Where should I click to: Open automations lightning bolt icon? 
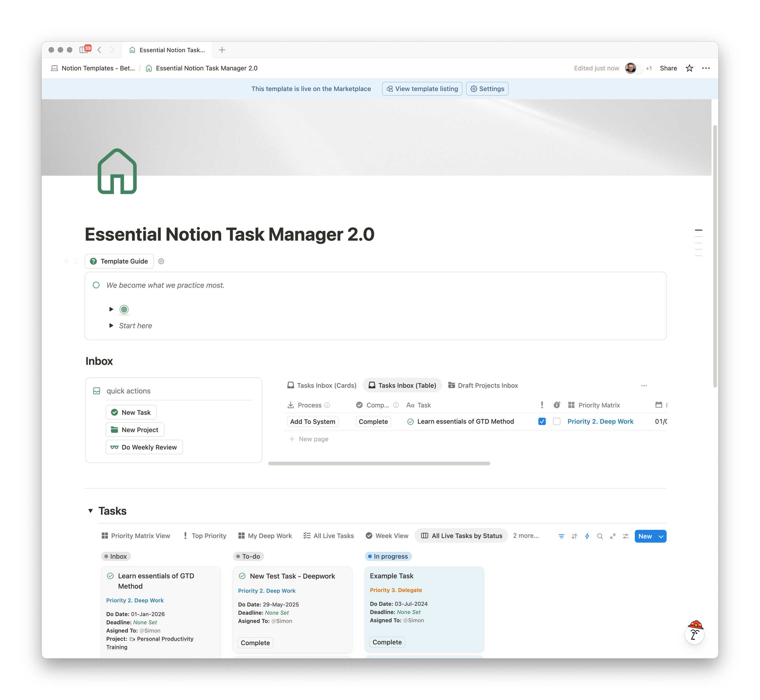tap(587, 536)
